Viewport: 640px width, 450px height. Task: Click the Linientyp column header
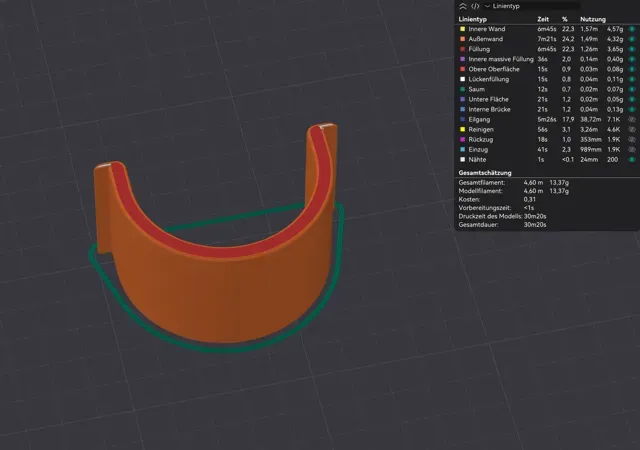(x=472, y=19)
